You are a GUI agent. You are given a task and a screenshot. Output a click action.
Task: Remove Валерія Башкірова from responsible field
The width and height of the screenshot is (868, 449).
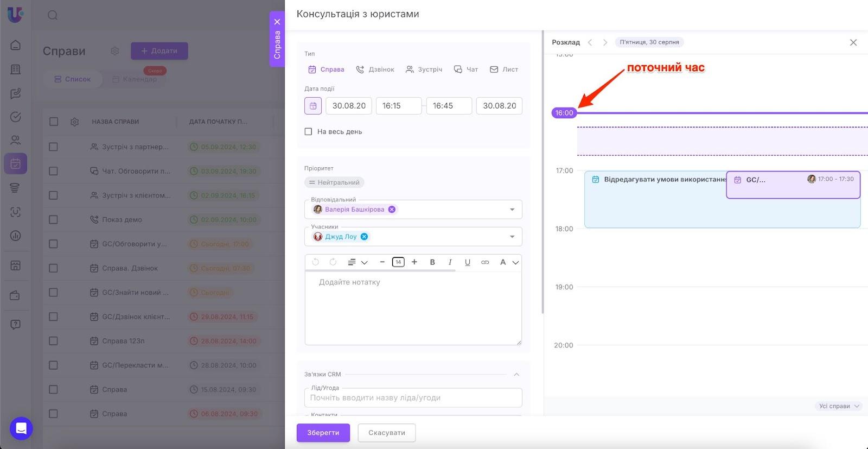392,210
